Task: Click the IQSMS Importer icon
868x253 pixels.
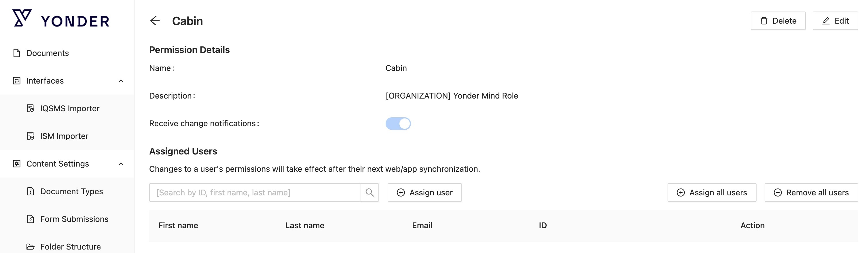Action: click(30, 108)
